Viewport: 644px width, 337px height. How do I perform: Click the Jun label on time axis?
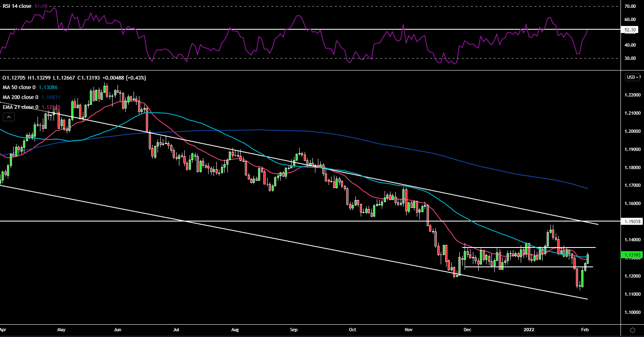click(x=118, y=330)
